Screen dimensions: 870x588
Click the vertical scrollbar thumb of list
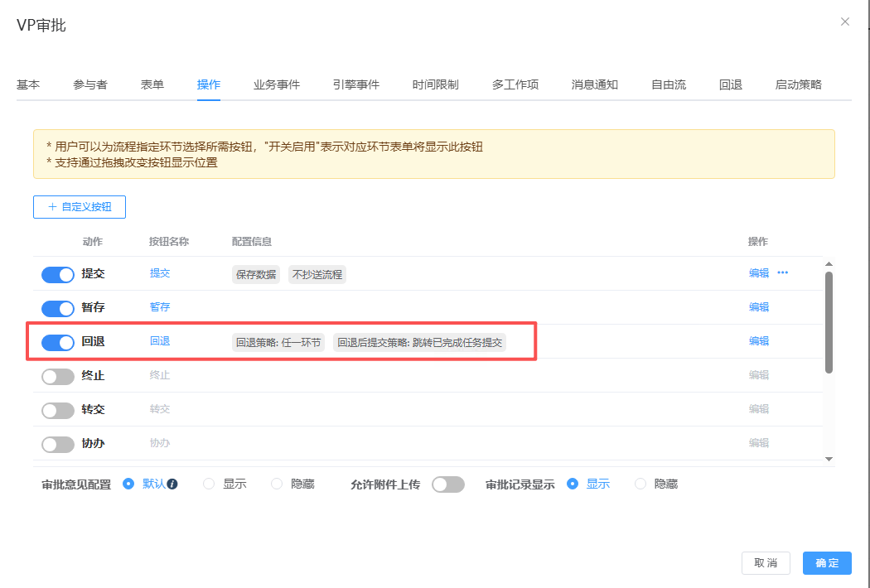tap(829, 321)
